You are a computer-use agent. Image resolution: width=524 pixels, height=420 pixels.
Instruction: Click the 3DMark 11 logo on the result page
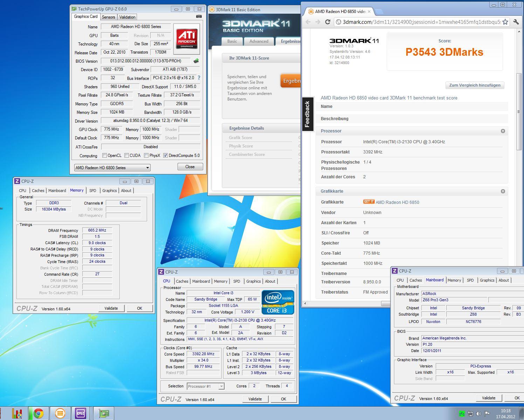click(x=354, y=40)
